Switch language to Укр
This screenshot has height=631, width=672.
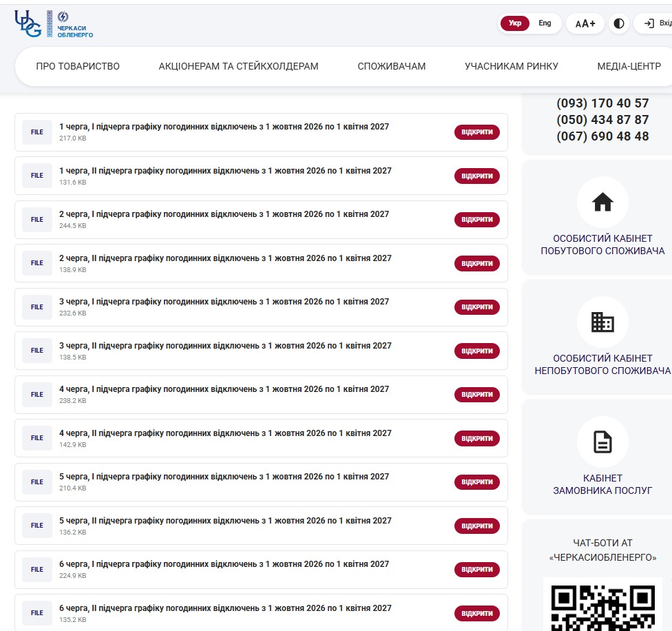(x=515, y=23)
